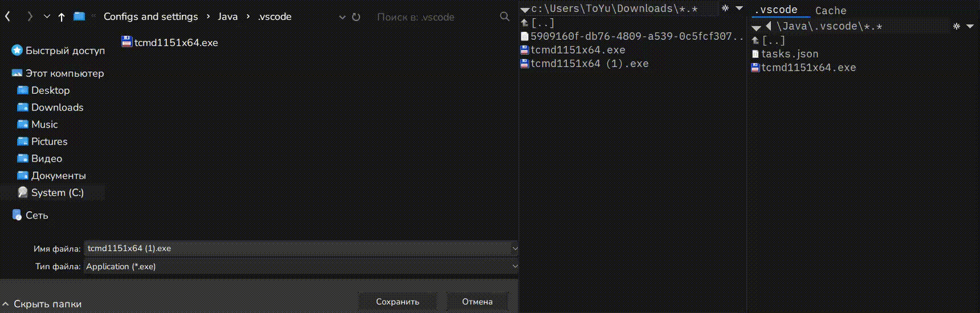Refresh the .vscode folder view
980x313 pixels.
click(x=356, y=17)
